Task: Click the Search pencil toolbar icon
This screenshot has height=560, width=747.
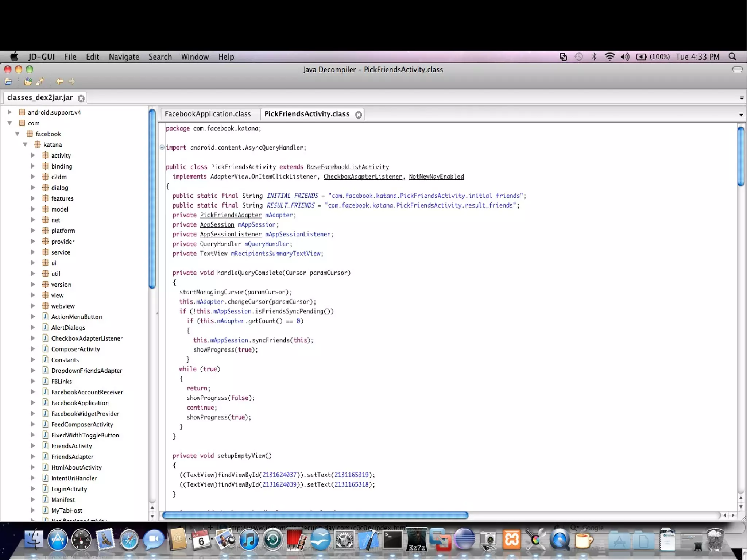Action: pos(40,81)
